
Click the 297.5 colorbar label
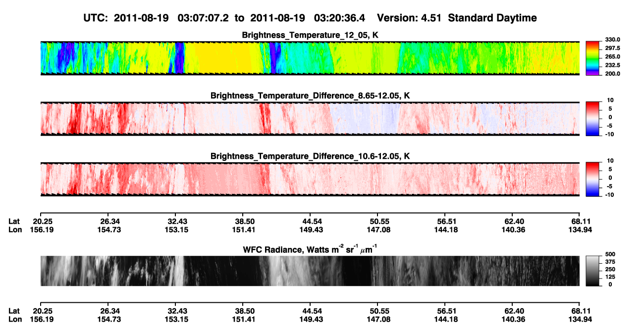[x=613, y=48]
